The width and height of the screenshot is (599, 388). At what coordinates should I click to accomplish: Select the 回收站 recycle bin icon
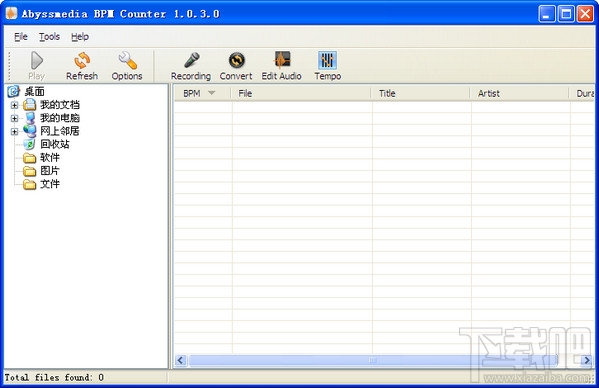point(29,144)
